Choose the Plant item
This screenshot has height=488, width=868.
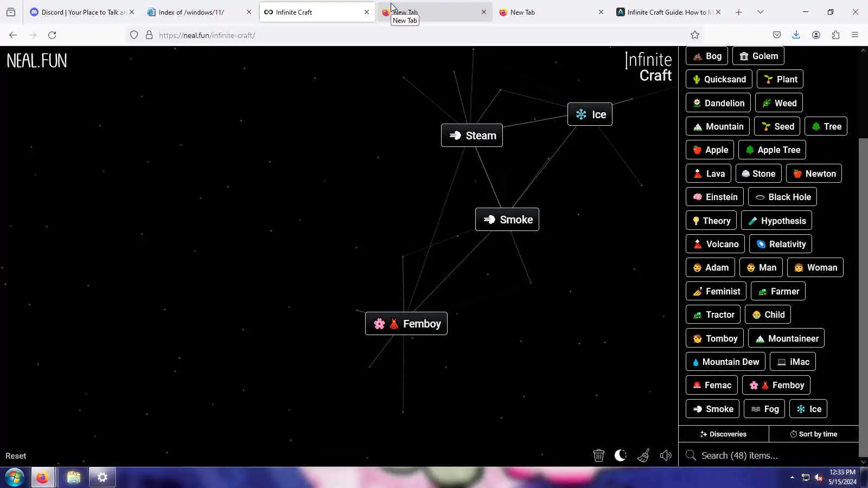tap(780, 79)
